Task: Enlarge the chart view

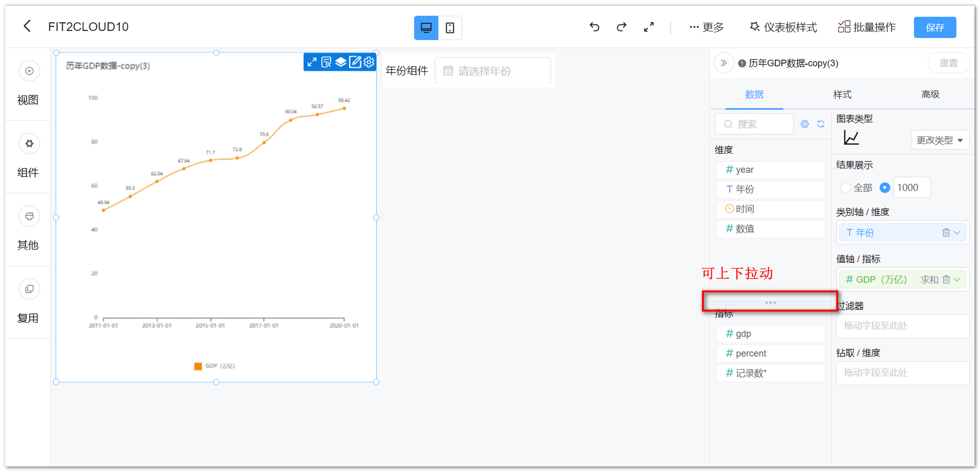Action: pos(312,62)
